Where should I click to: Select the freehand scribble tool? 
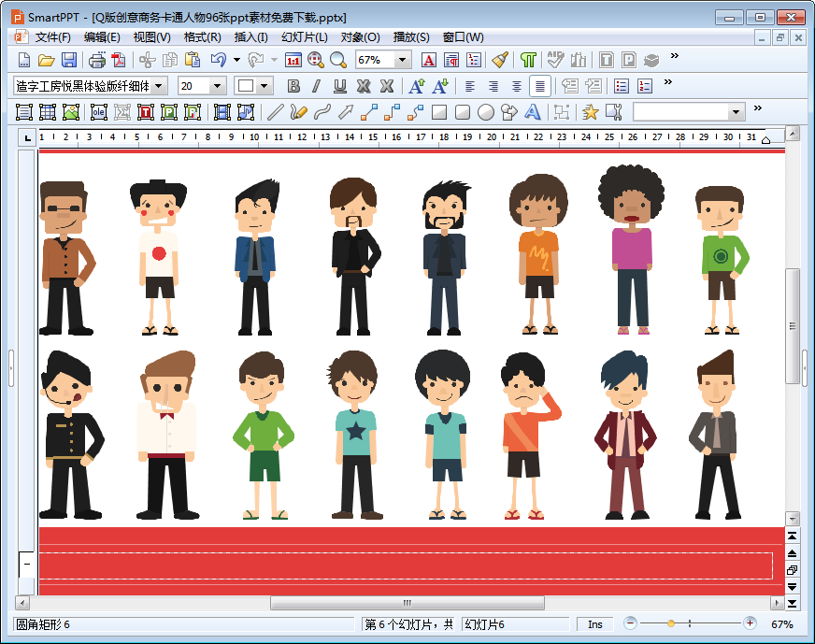298,112
